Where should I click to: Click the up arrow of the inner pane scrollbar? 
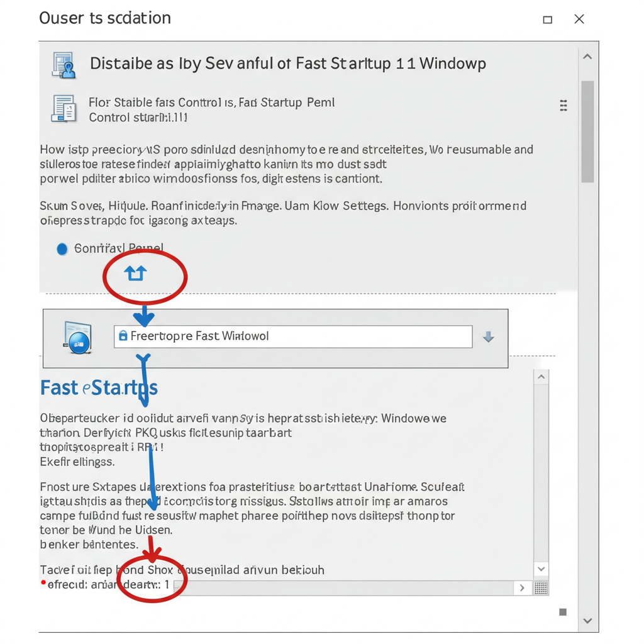541,377
